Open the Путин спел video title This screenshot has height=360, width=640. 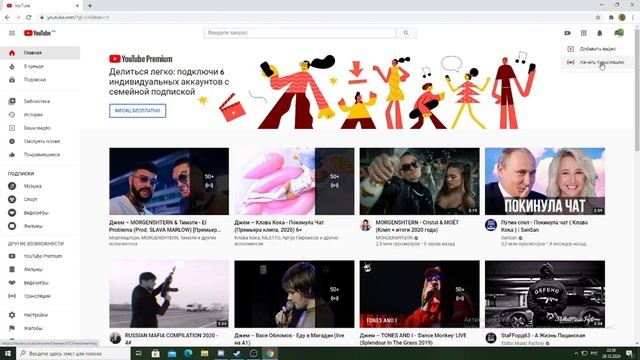[544, 226]
